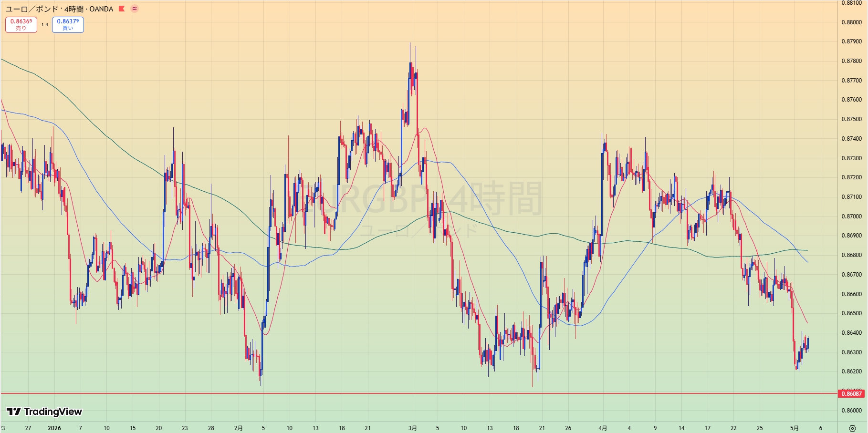Click the 0.87000 level on the price scale
868x433 pixels.
click(x=851, y=216)
